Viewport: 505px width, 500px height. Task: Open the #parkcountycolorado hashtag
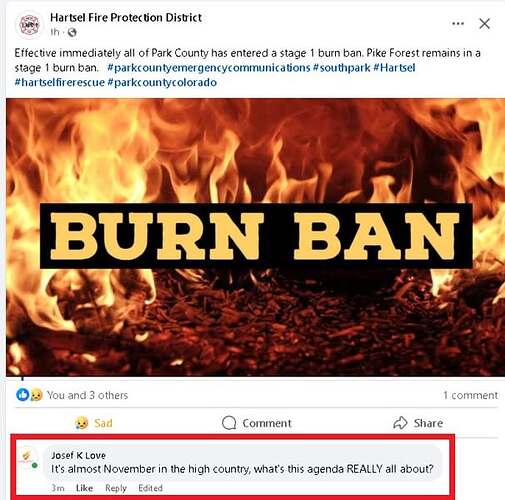click(x=162, y=82)
